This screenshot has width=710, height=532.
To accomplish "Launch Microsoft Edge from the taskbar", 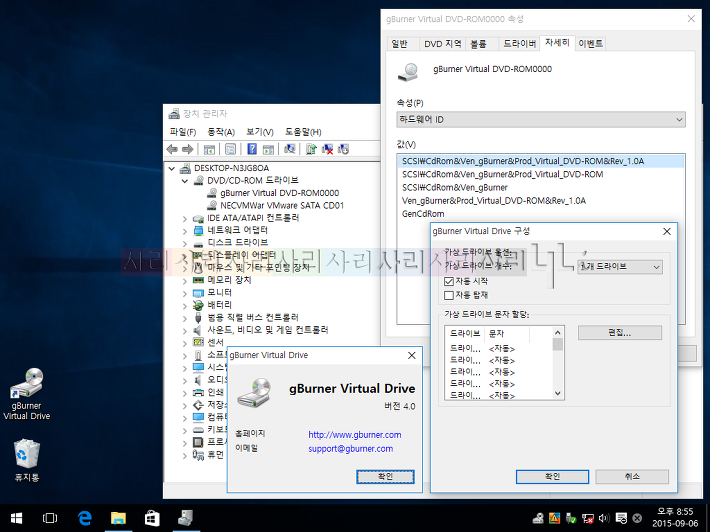I will pos(85,518).
